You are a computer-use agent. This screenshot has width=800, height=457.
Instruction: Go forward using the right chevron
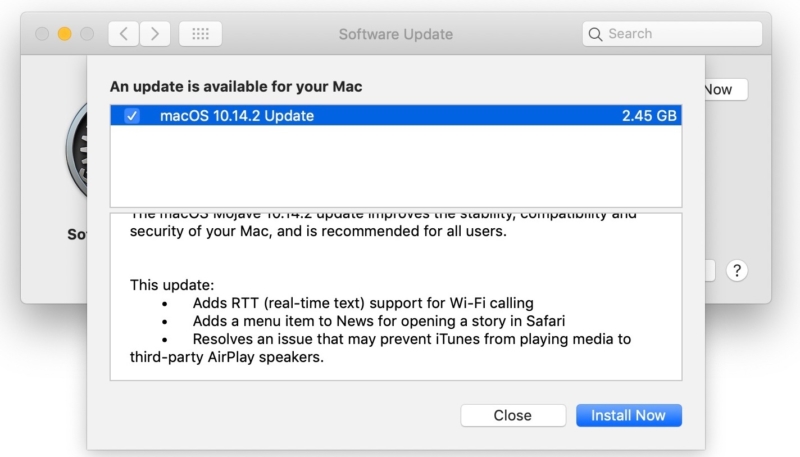(x=154, y=34)
